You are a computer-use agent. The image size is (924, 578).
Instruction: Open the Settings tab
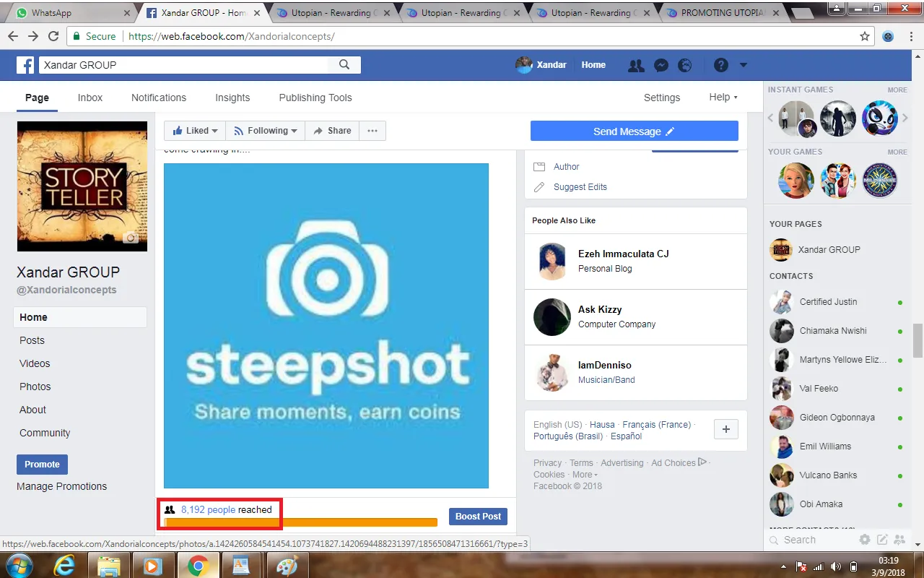click(x=662, y=98)
